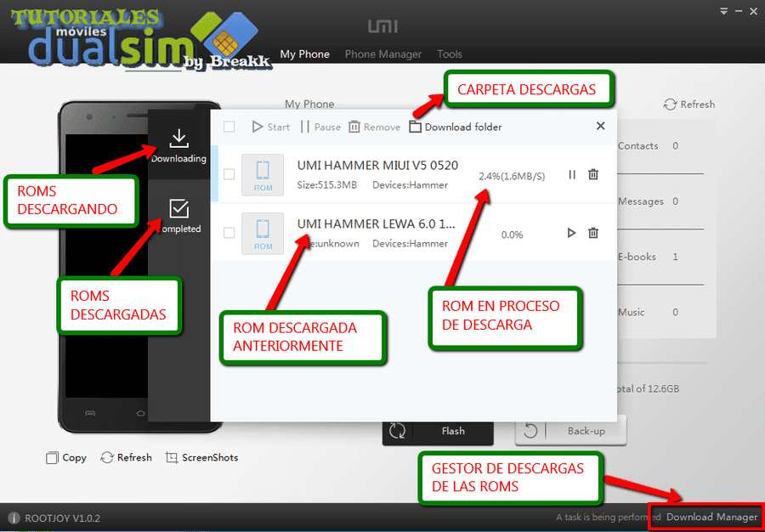Click the Flash button

pyautogui.click(x=438, y=431)
